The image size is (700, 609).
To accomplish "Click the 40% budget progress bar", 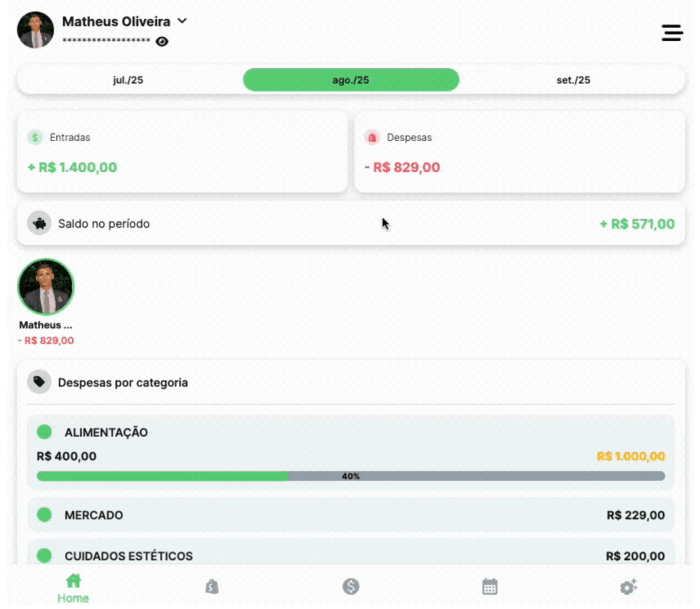I will pos(351,476).
